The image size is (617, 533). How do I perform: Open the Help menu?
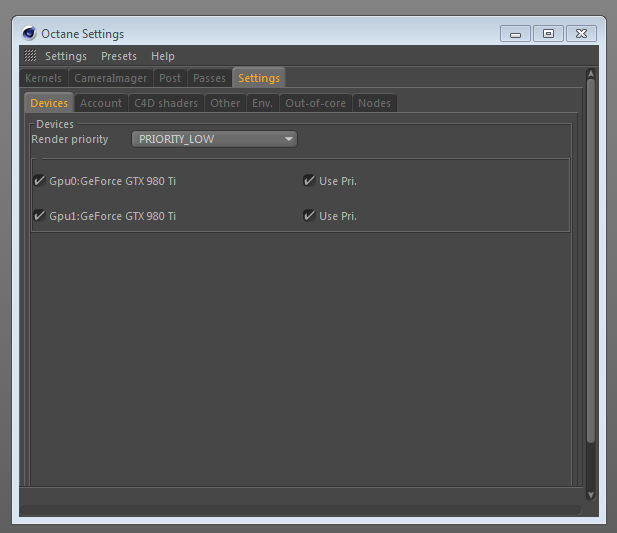pos(163,56)
